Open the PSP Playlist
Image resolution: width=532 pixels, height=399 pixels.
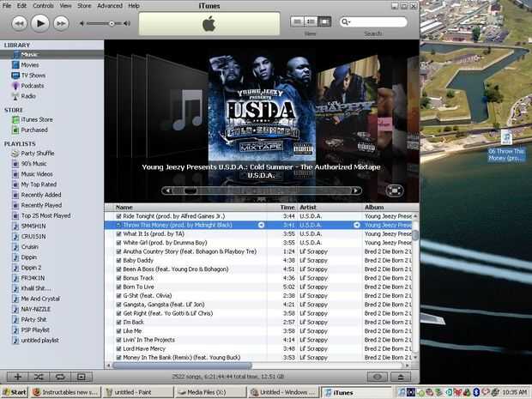[35, 329]
